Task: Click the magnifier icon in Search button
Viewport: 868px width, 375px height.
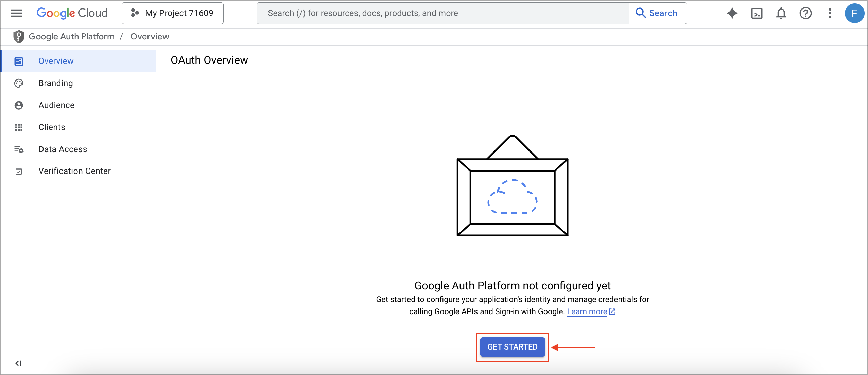Action: click(641, 13)
